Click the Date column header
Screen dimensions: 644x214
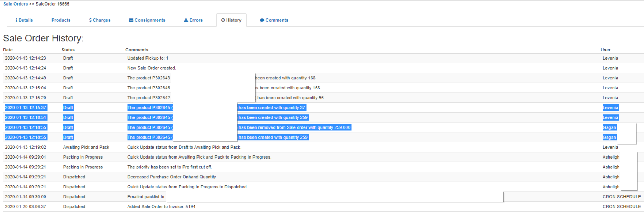click(x=8, y=50)
